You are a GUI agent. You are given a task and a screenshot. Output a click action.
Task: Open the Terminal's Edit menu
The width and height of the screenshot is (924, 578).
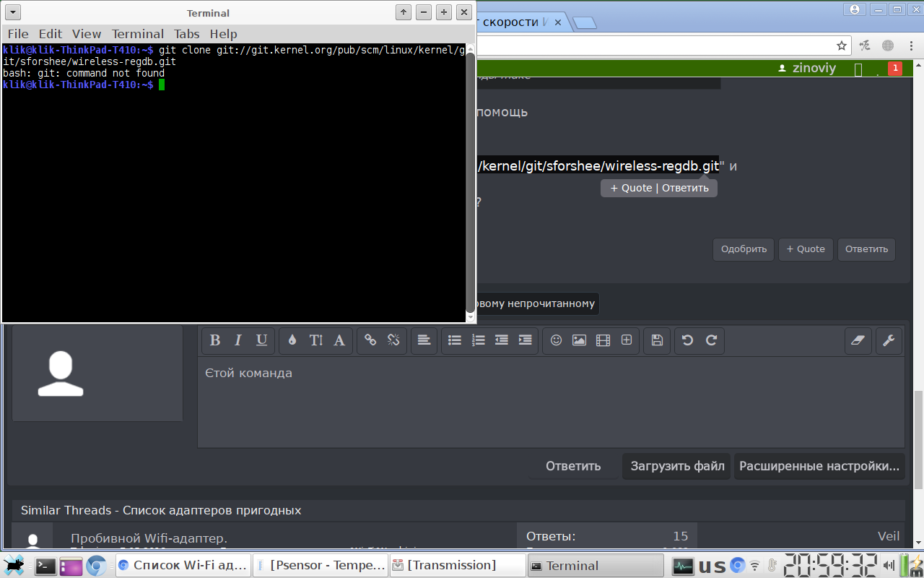pyautogui.click(x=51, y=34)
